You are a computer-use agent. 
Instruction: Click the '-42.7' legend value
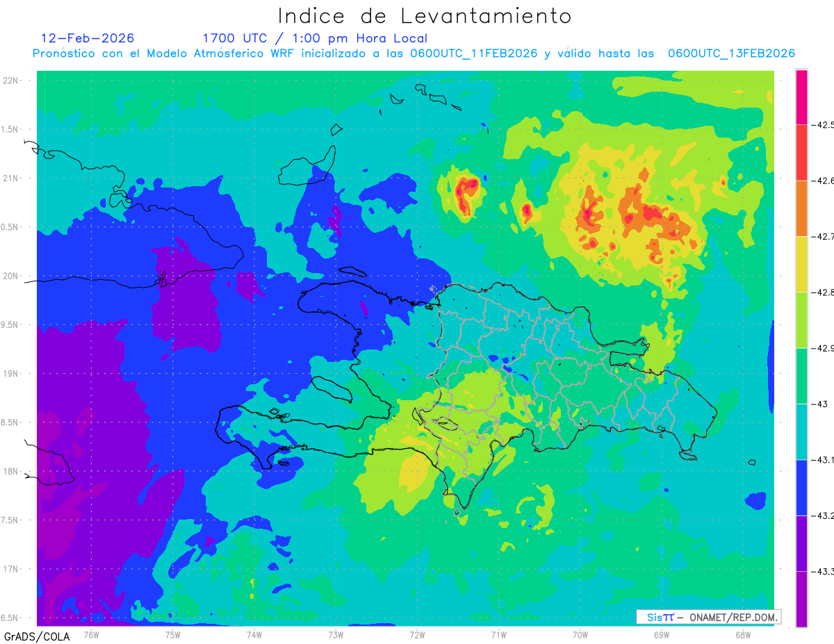[822, 237]
